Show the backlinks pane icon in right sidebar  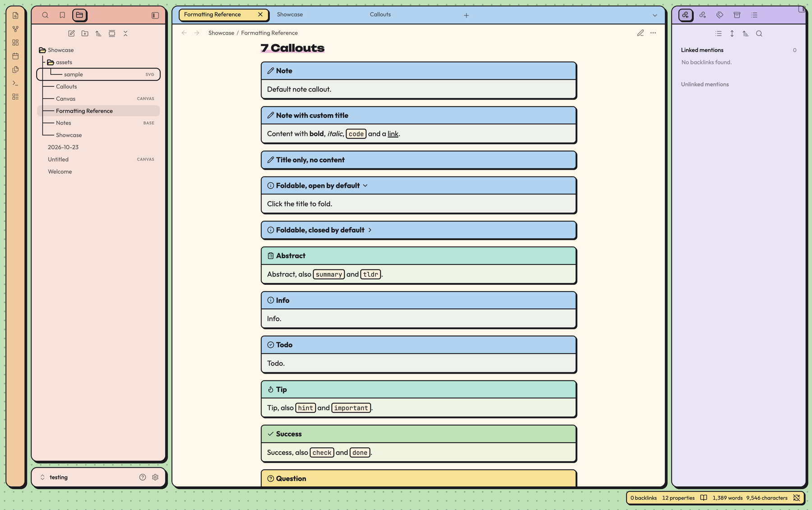pyautogui.click(x=685, y=15)
